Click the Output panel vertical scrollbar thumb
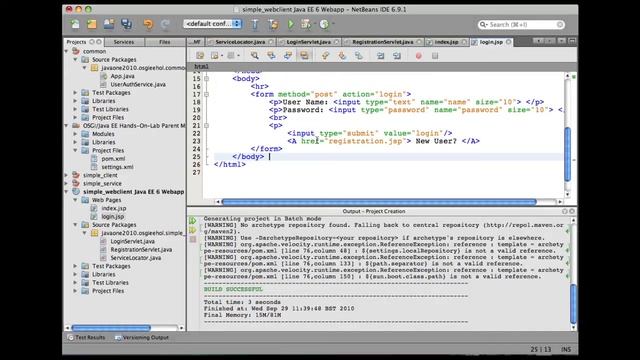Viewport: 640px width, 360px height. coord(573,304)
